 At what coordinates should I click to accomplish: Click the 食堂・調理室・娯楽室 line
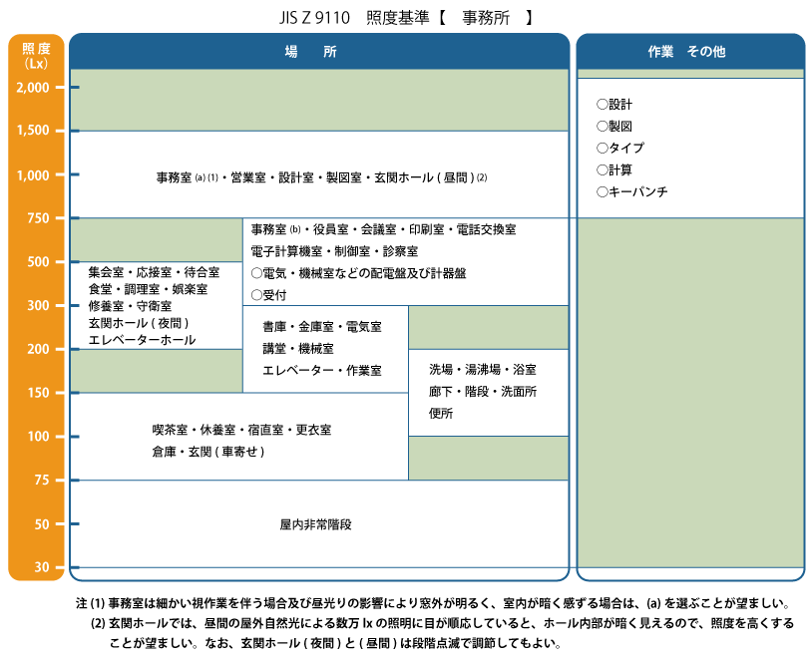pyautogui.click(x=148, y=289)
